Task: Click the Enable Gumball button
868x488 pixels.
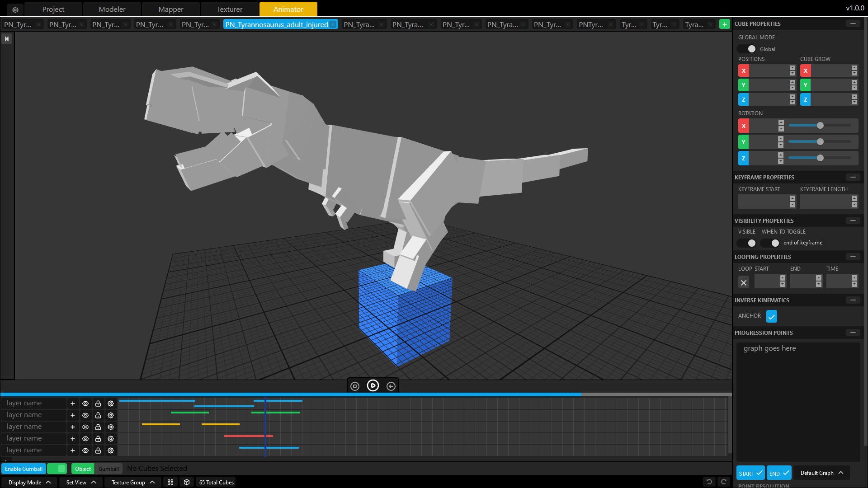Action: click(x=24, y=469)
